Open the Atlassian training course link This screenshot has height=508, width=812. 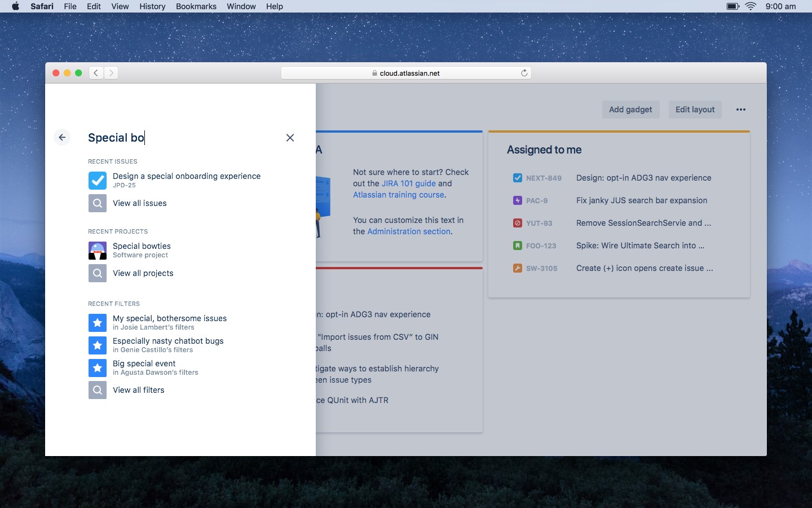click(x=399, y=195)
